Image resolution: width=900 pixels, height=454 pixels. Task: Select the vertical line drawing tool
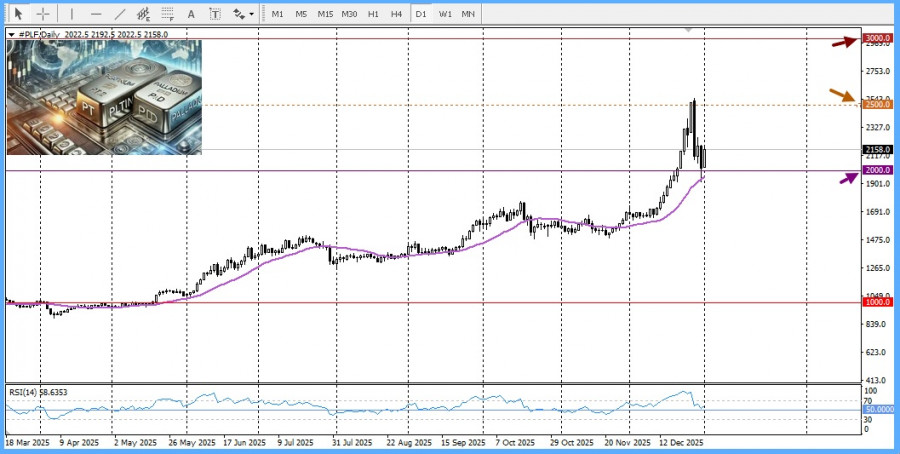[71, 14]
